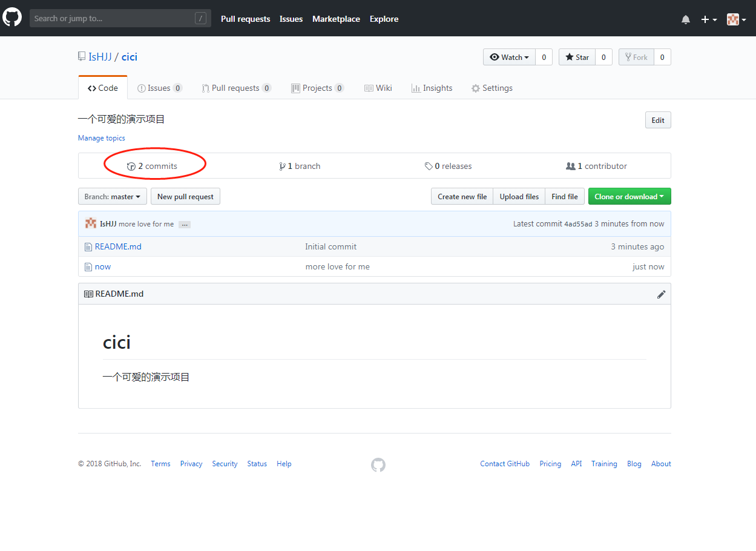Open notifications bell icon
This screenshot has width=756, height=551.
(x=686, y=19)
